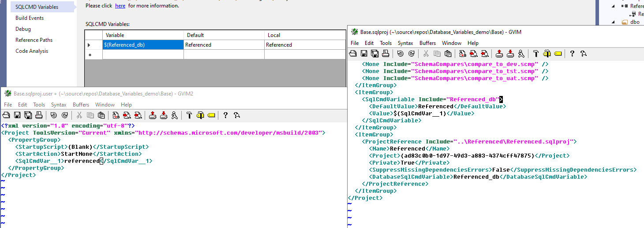644x228 pixels.
Task: Click Print icon in the Base.sqlproj GVIM toolbar
Action: click(386, 54)
